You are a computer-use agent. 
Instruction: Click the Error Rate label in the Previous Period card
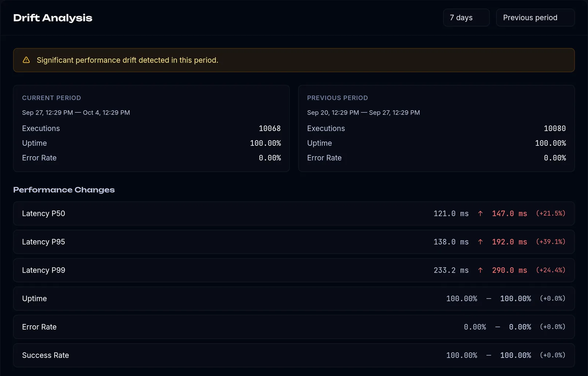[x=325, y=158]
